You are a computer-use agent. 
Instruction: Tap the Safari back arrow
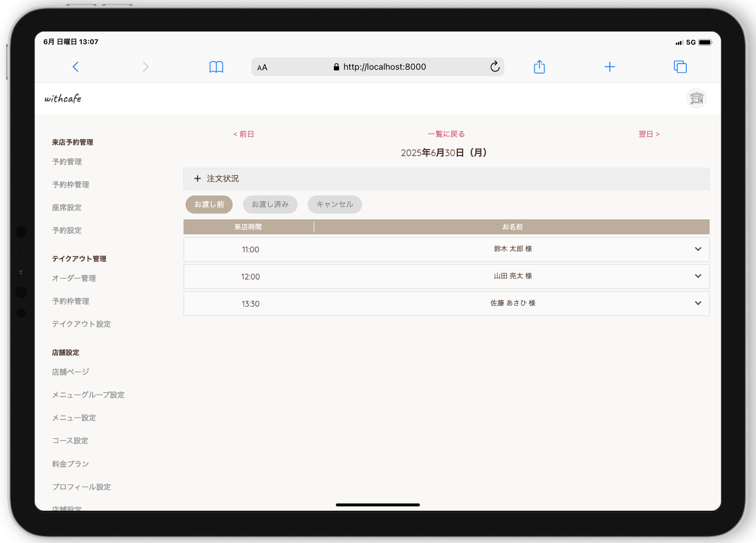[x=76, y=67]
